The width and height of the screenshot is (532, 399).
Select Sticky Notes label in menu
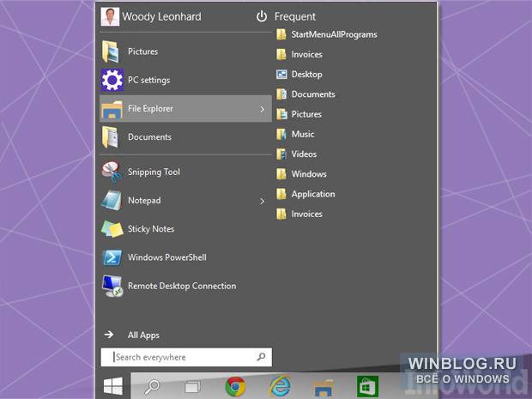(151, 229)
